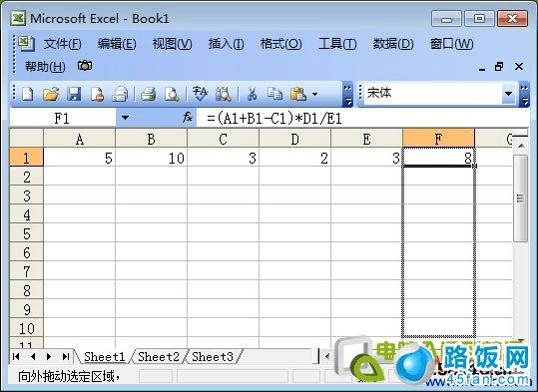Expand Formatting toolbar options chevron
Viewport: 538px width, 392px height.
[x=524, y=95]
